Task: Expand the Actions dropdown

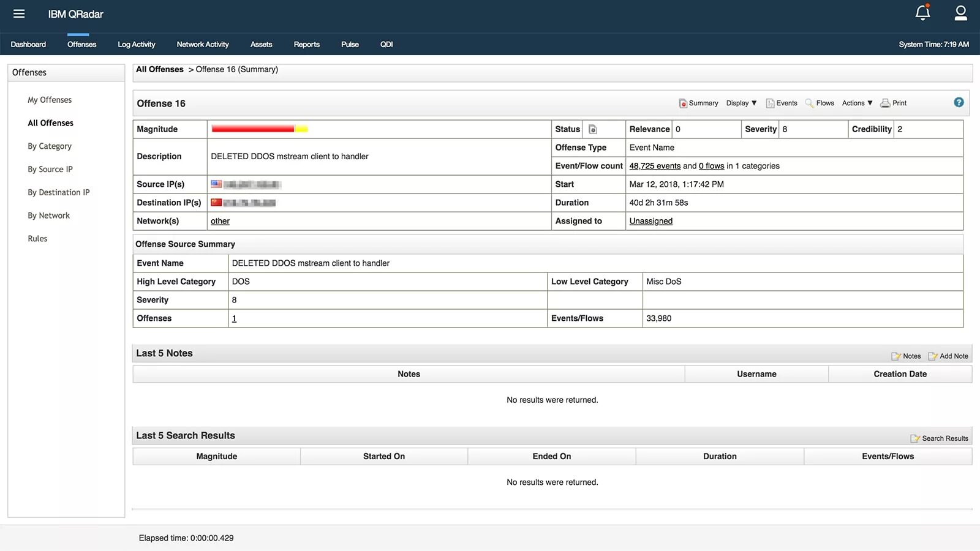Action: coord(857,103)
